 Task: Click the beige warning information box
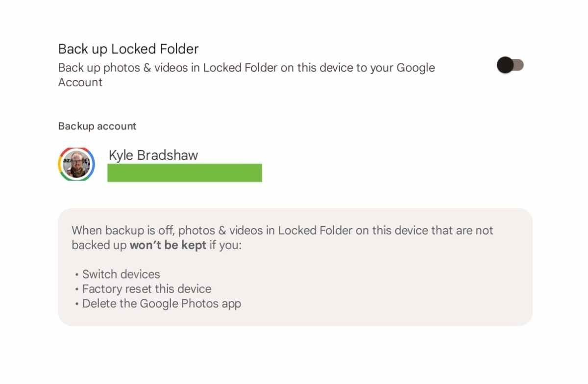click(295, 267)
